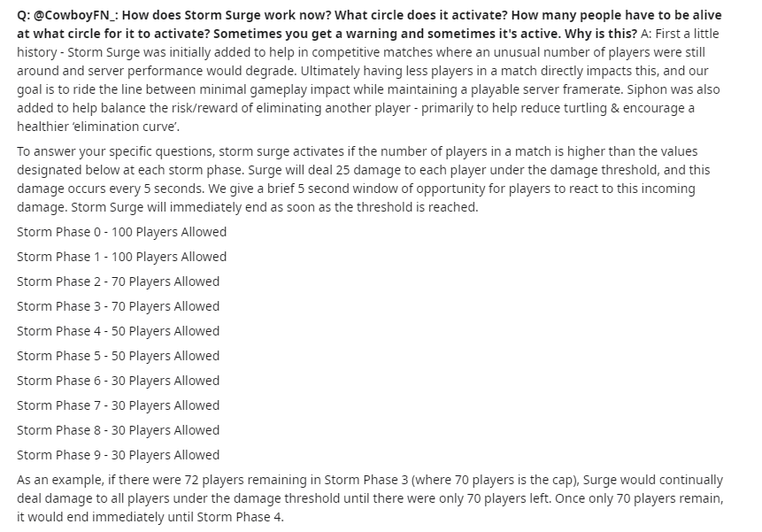Select the "Storm Phase 1 - 100 Players Allowed" line
Viewport: 762px width, 532px height.
[x=121, y=257]
